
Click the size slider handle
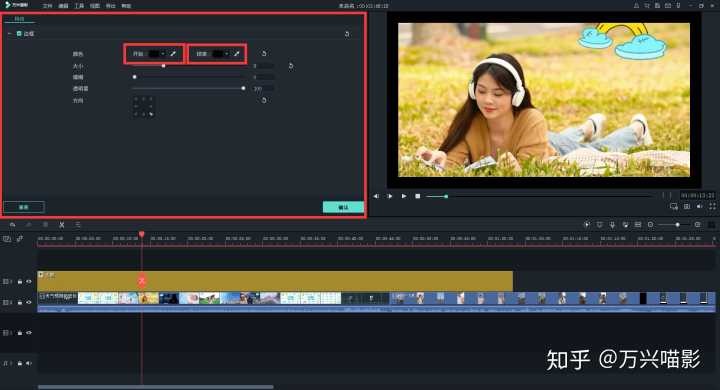163,66
